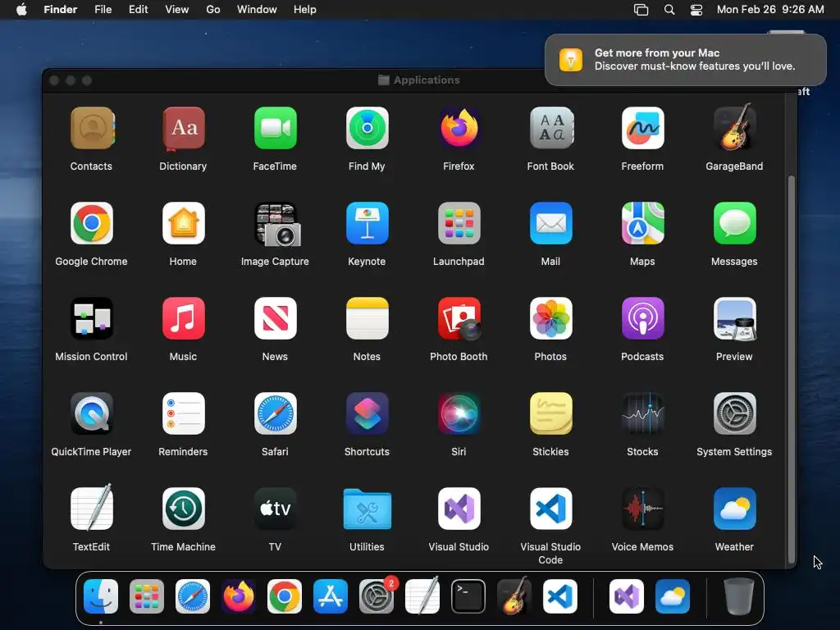
Task: Click the Stage Manager icon in menu bar
Action: click(x=641, y=10)
